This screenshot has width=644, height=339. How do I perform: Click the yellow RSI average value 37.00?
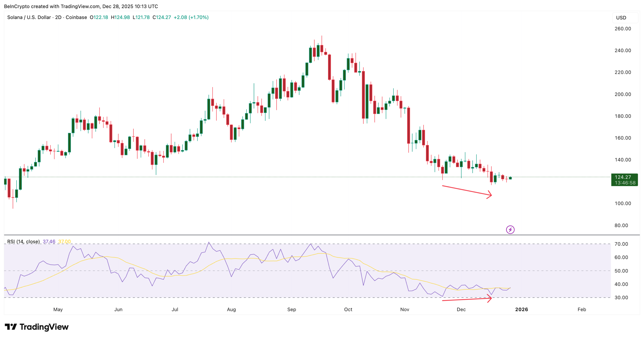point(64,242)
